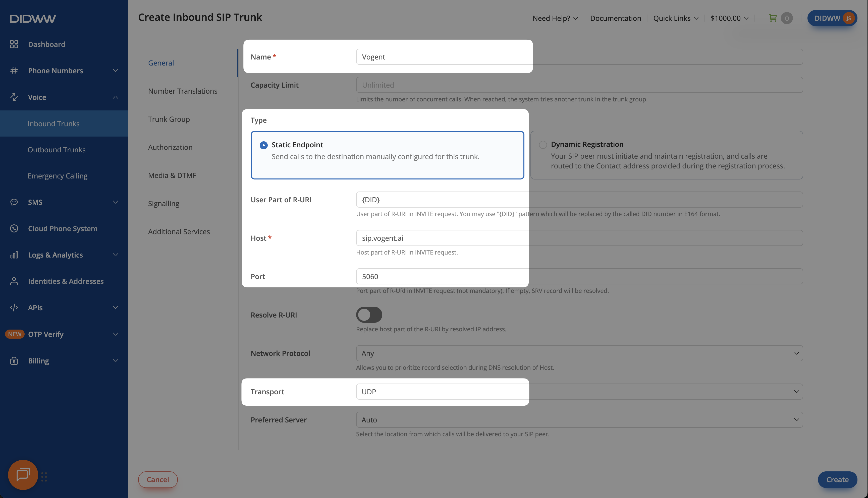868x498 pixels.
Task: Click the Create button
Action: (837, 479)
